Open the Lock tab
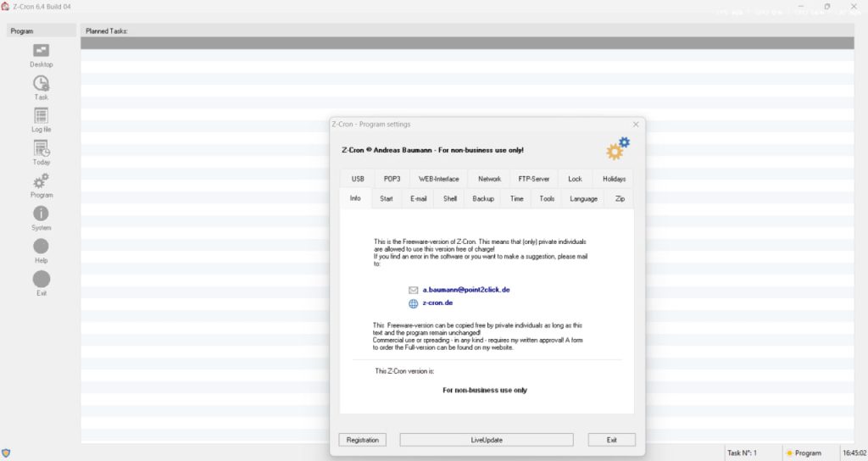This screenshot has height=461, width=868. (575, 179)
